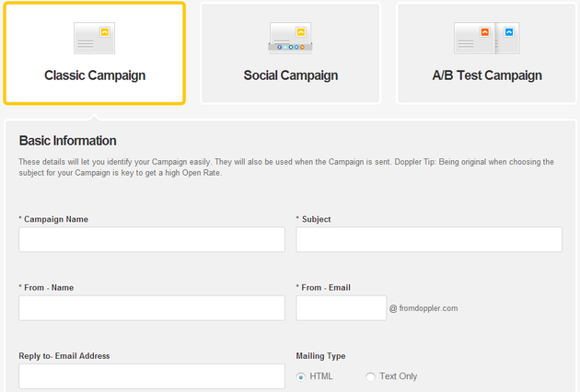
Task: Focus the Campaign Name field
Action: [152, 239]
